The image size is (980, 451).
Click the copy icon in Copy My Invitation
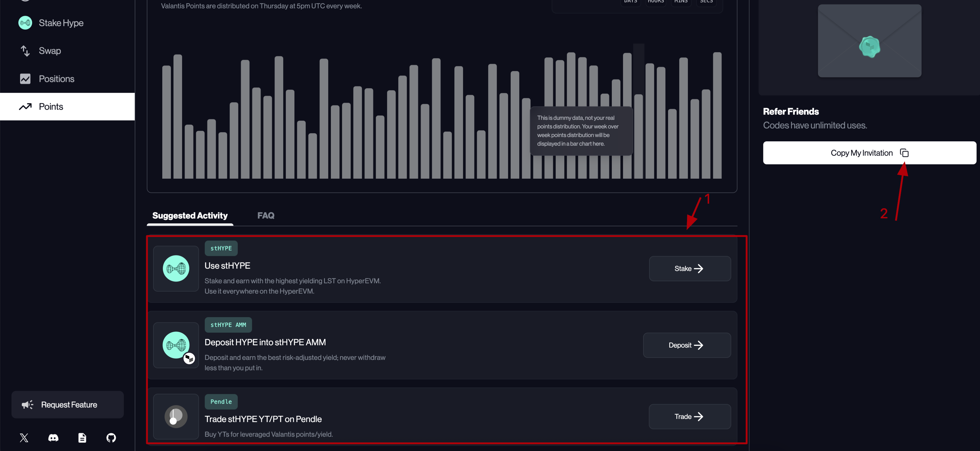click(904, 153)
